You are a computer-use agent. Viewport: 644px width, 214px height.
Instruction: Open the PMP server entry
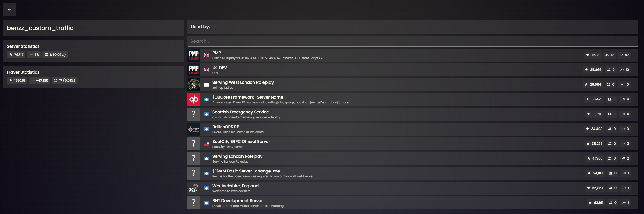tap(217, 53)
